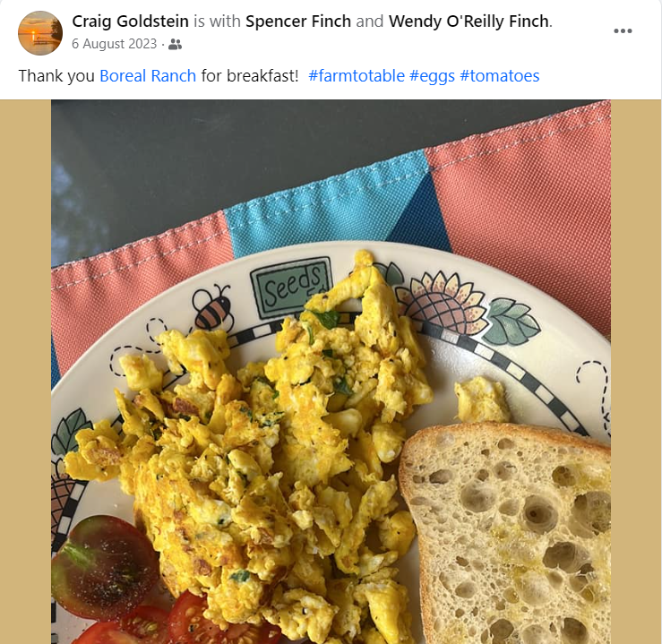The image size is (662, 644).
Task: Visit Craig Goldstein's profile via his name
Action: [131, 21]
